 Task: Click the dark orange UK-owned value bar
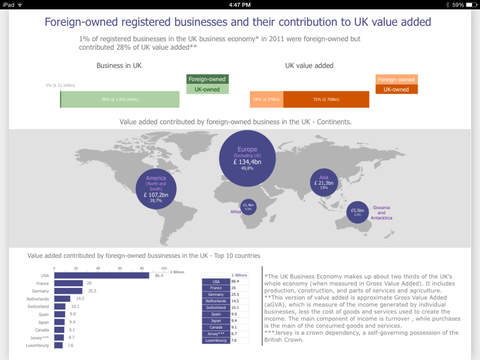click(326, 99)
